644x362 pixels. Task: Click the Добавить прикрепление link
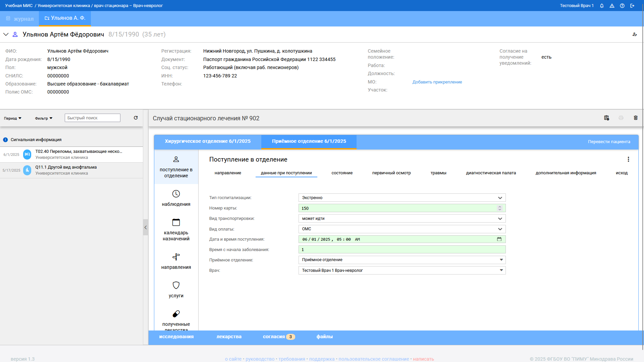pos(437,82)
